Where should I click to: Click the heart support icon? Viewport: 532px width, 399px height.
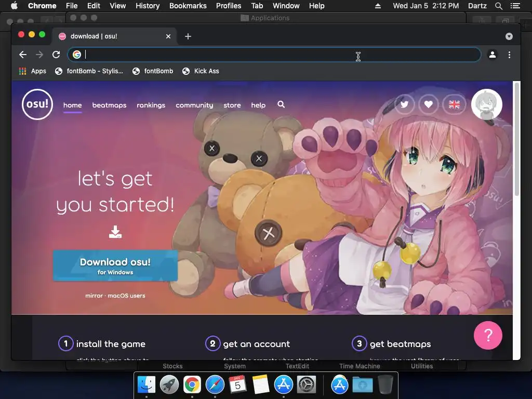point(429,104)
